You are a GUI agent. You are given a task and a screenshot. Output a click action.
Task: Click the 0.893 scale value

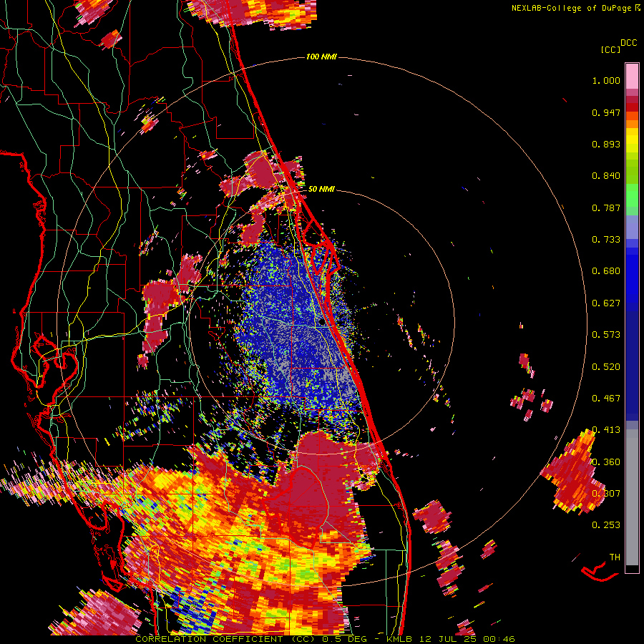tap(606, 144)
